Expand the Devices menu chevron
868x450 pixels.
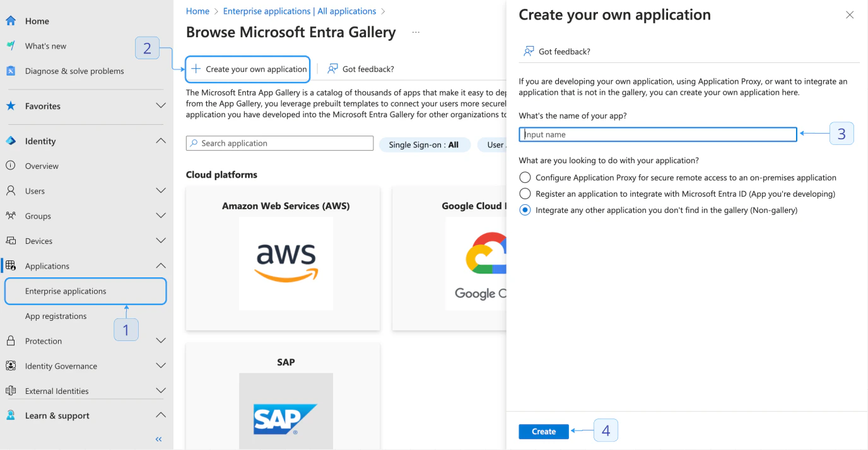161,241
